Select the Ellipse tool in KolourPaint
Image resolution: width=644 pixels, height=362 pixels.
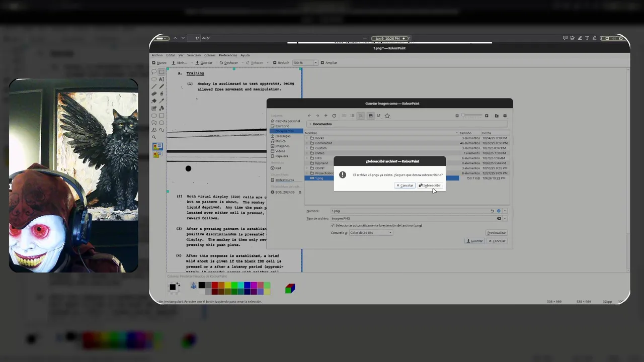tap(162, 123)
